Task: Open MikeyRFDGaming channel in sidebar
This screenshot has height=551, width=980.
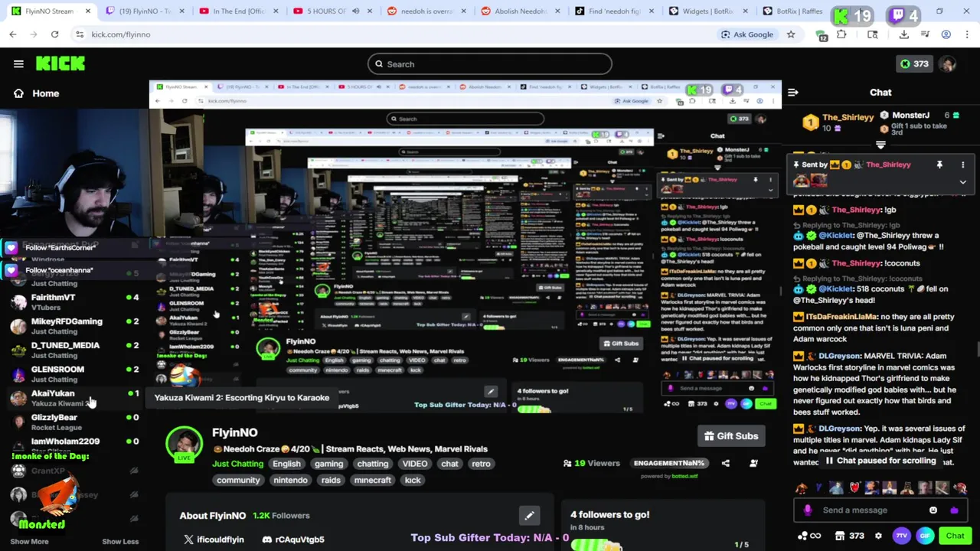Action: point(74,326)
